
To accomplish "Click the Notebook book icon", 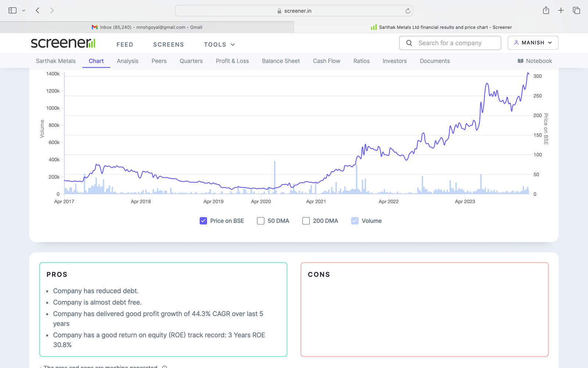I will [x=520, y=61].
